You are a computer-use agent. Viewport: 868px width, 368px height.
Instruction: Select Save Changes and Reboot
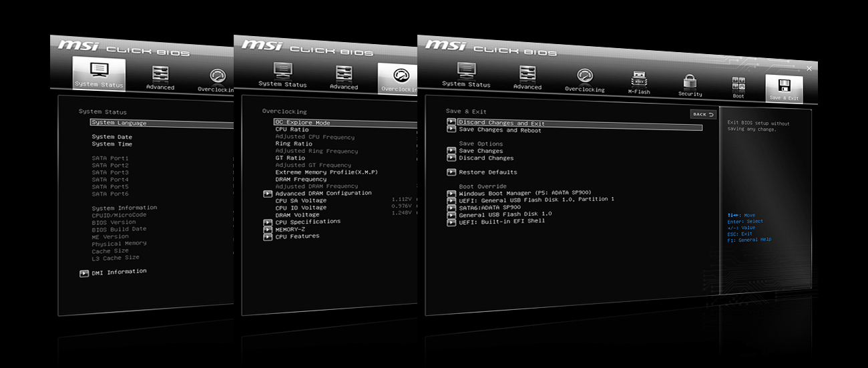coord(500,130)
